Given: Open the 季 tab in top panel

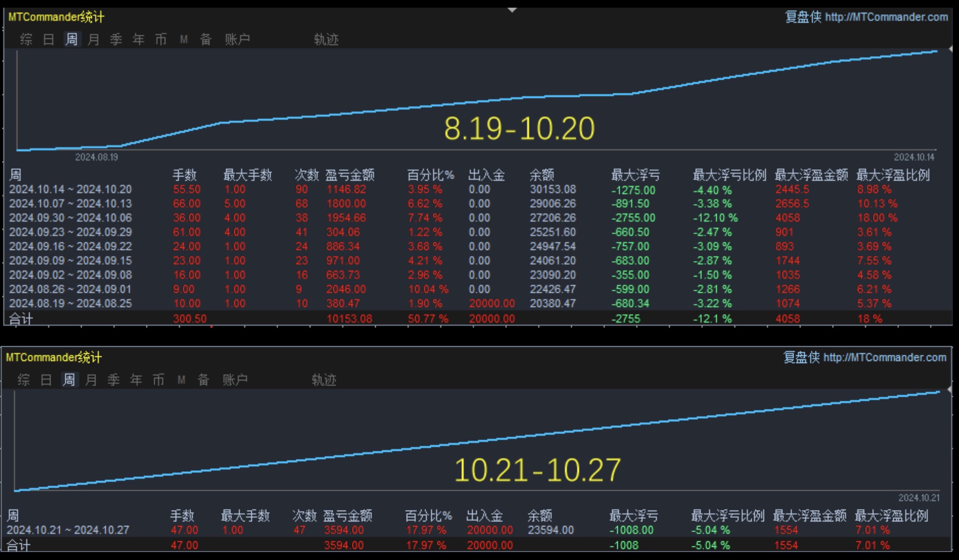Looking at the screenshot, I should [116, 39].
